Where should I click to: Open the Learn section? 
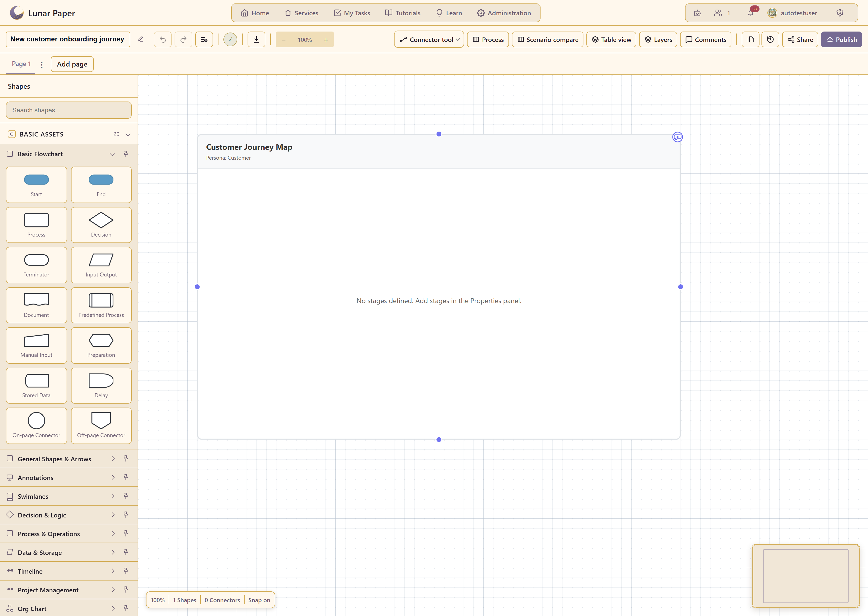449,13
